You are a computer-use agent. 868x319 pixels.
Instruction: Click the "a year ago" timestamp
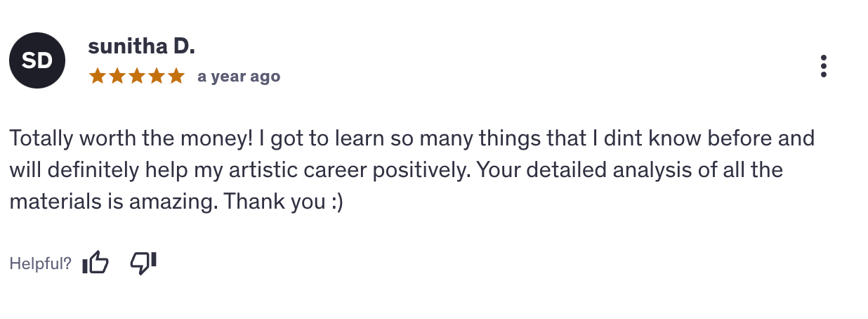click(239, 77)
